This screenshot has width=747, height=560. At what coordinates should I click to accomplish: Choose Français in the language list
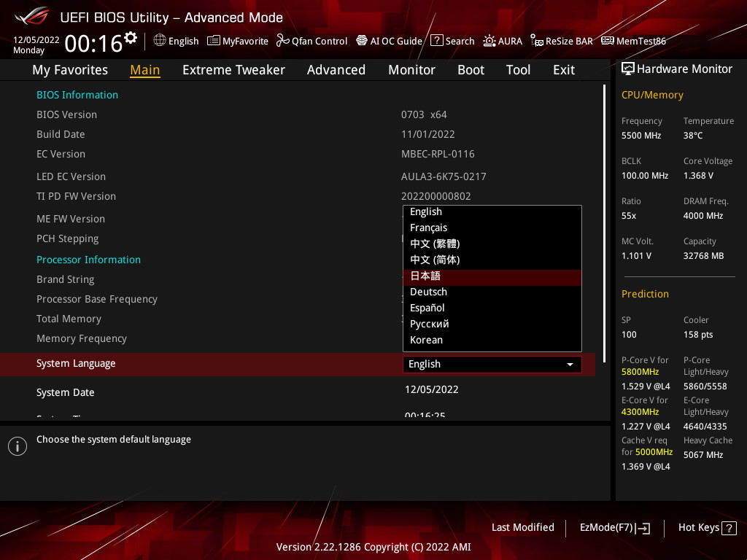coord(492,227)
